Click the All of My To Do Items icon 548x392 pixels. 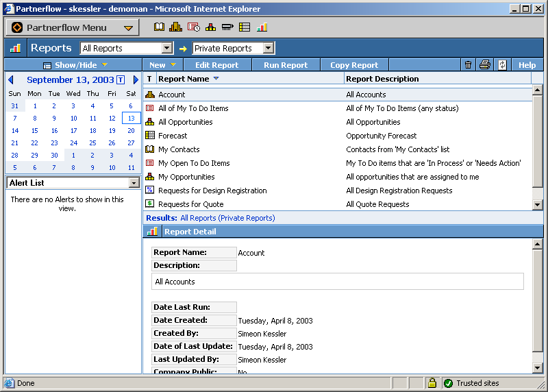click(149, 108)
